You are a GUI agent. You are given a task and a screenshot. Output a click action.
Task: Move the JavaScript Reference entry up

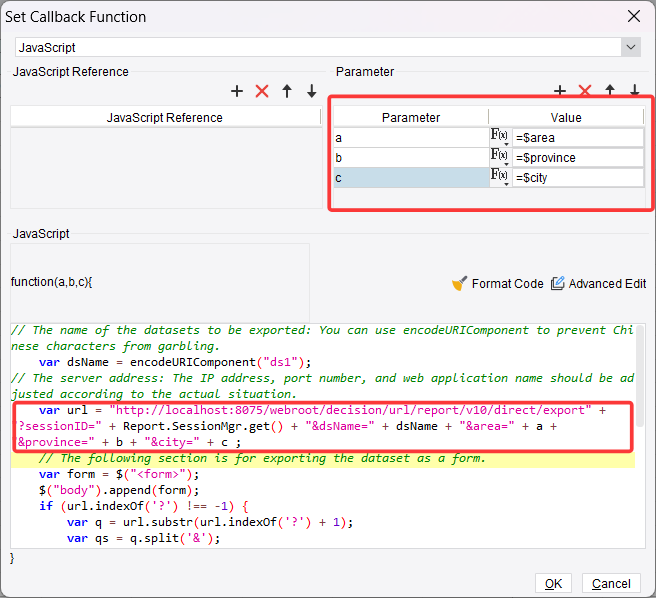(x=287, y=91)
